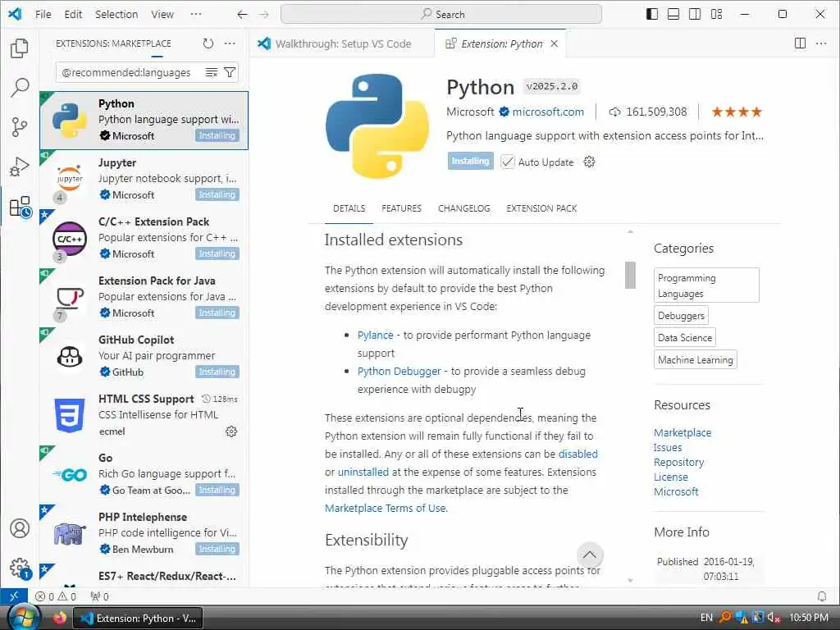Toggle secondary side bar layout
This screenshot has height=630, width=840.
click(695, 15)
